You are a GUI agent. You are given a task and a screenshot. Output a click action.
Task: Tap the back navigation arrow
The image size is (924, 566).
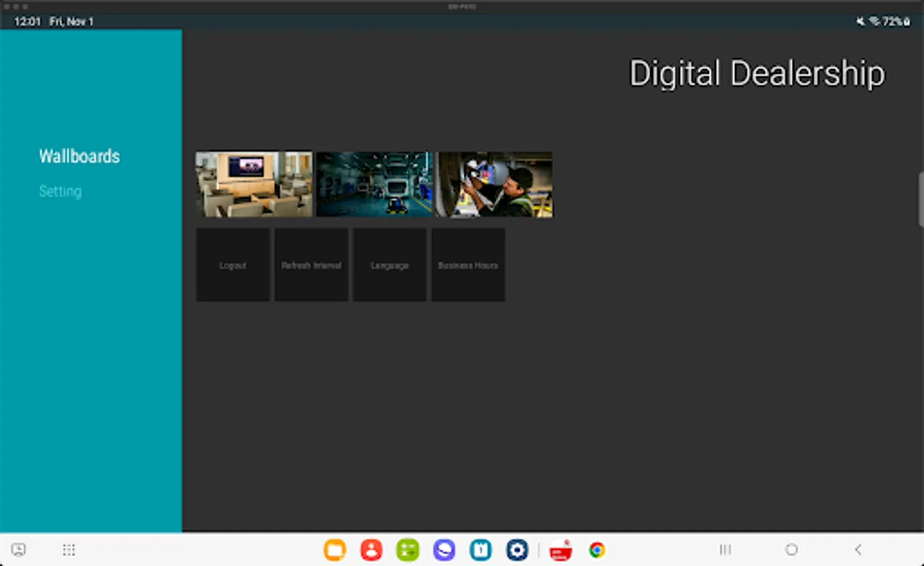point(858,550)
